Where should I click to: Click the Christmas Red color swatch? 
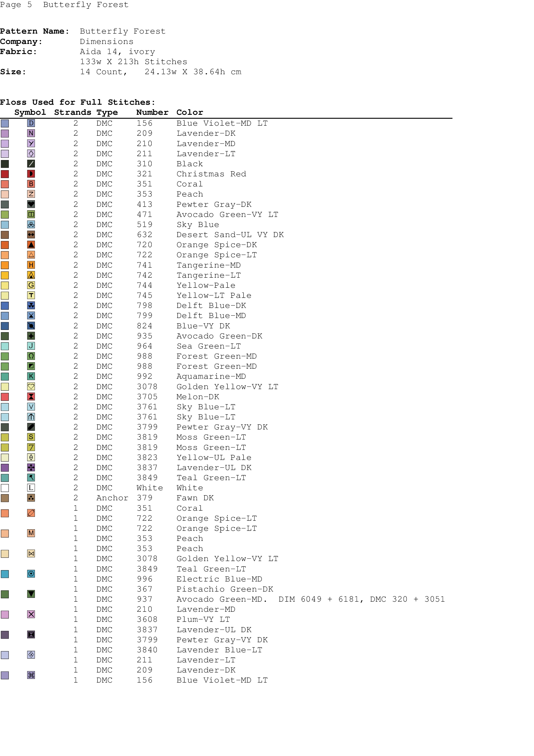click(x=5, y=174)
